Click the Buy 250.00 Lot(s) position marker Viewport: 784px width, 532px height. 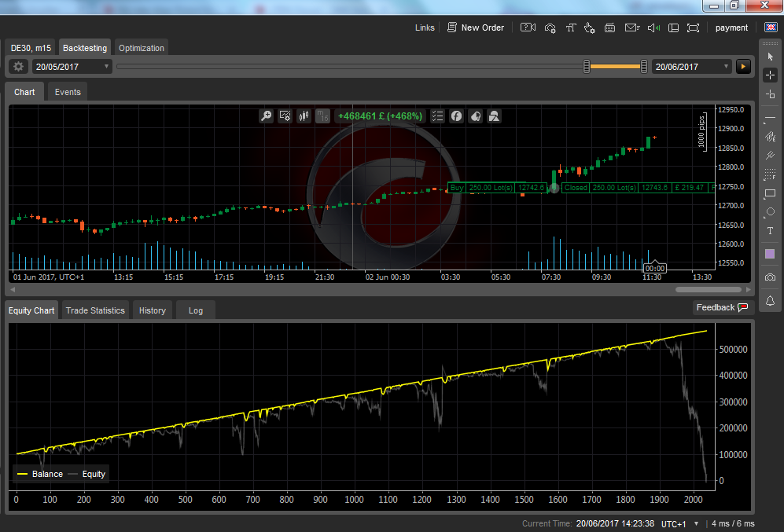point(496,188)
